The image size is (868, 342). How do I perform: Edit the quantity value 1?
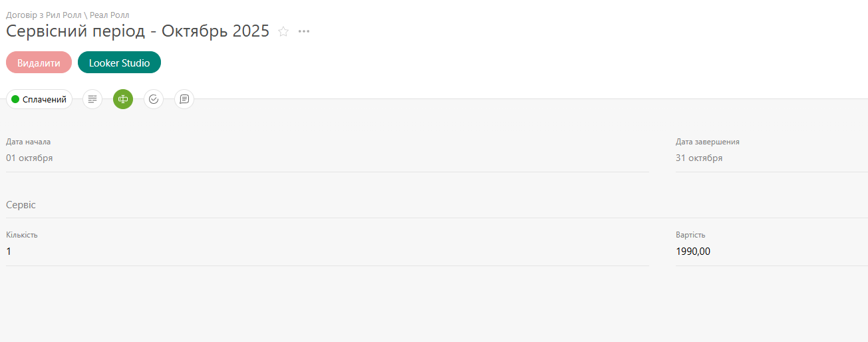point(9,252)
